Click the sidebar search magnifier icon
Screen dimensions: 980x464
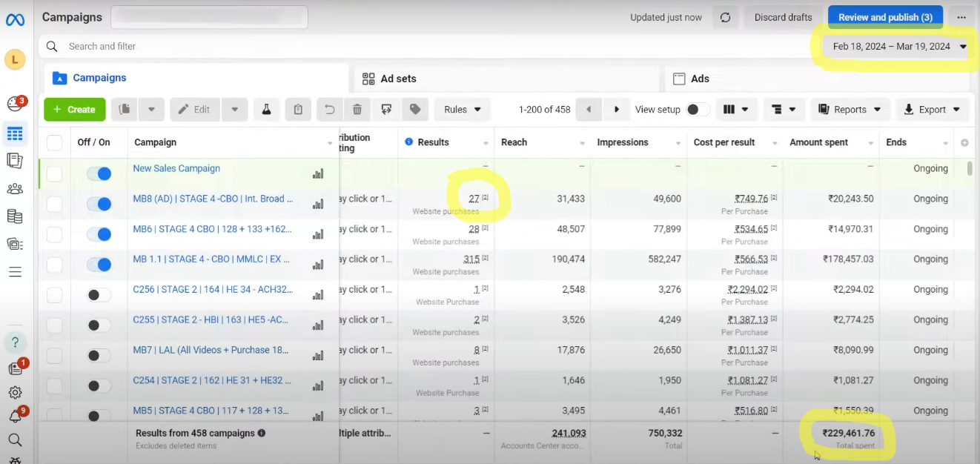click(x=15, y=440)
